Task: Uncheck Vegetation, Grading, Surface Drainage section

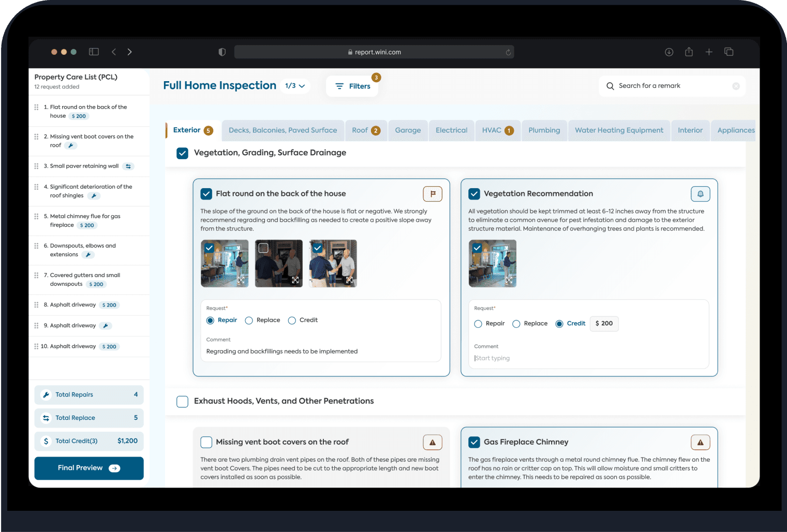Action: pyautogui.click(x=182, y=153)
